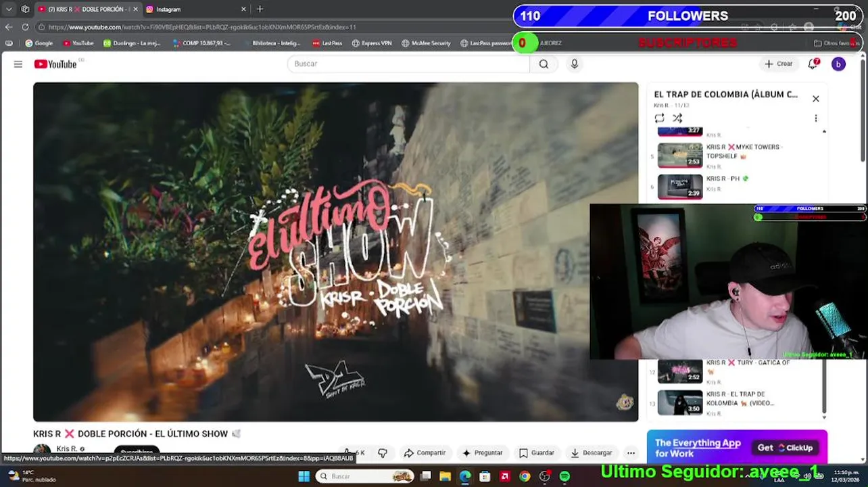Image resolution: width=868 pixels, height=487 pixels.
Task: Open the tab search dropdown arrow
Action: pos(9,9)
